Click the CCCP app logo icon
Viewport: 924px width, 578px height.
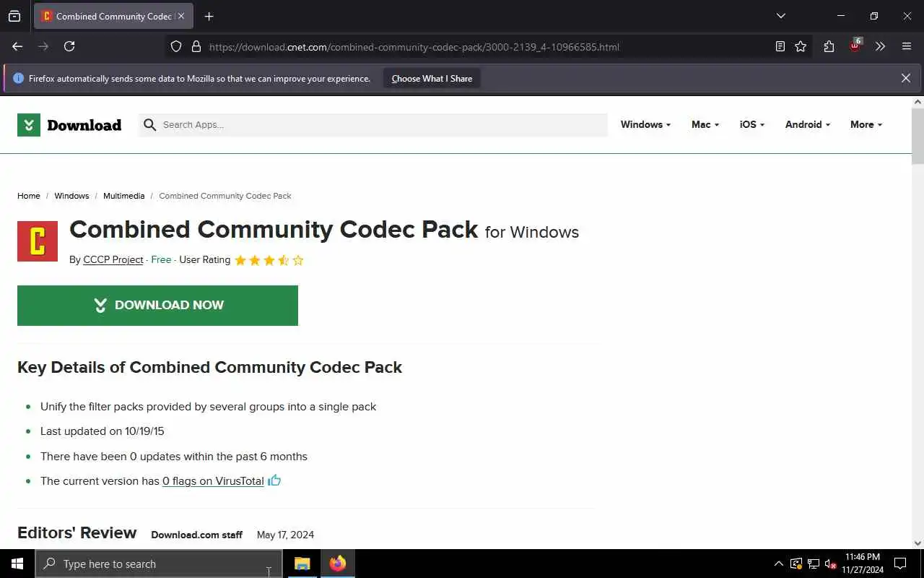(38, 241)
